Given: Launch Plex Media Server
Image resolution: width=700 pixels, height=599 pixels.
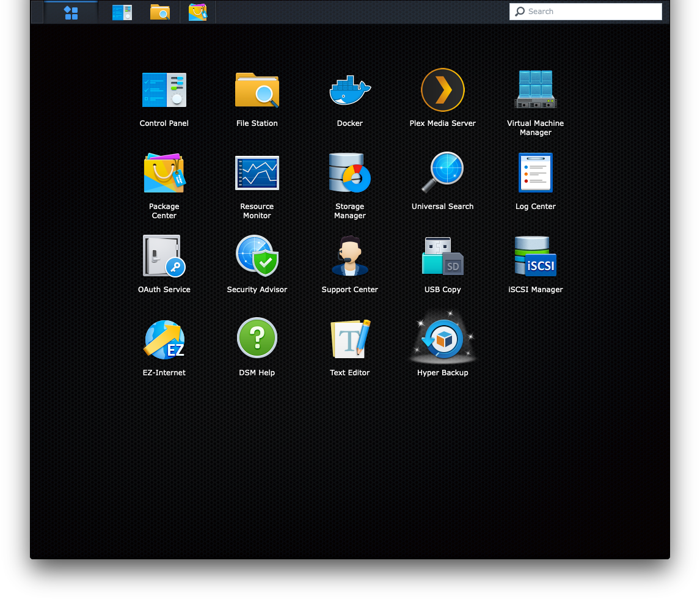Looking at the screenshot, I should pos(442,90).
